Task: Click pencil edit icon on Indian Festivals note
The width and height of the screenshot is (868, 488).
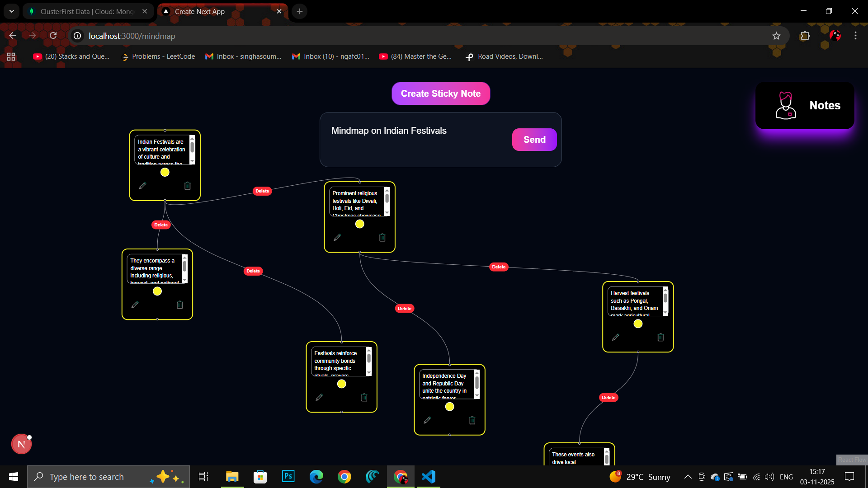Action: click(142, 186)
